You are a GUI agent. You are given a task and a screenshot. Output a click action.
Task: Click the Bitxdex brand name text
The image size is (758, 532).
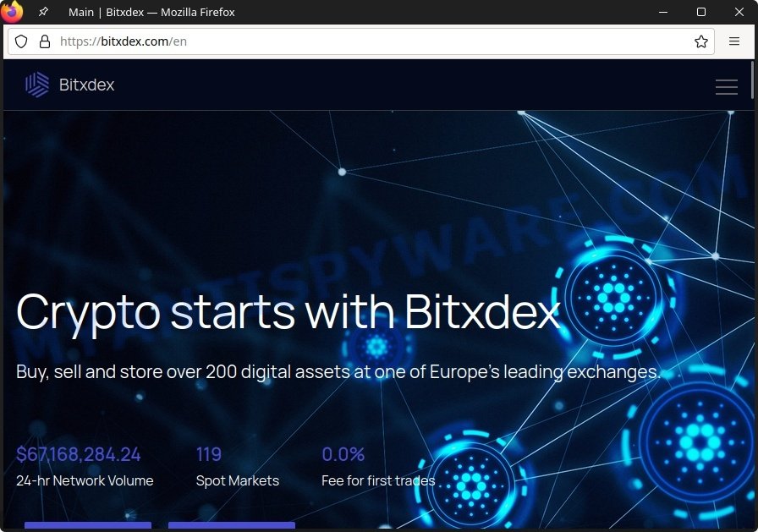click(86, 85)
